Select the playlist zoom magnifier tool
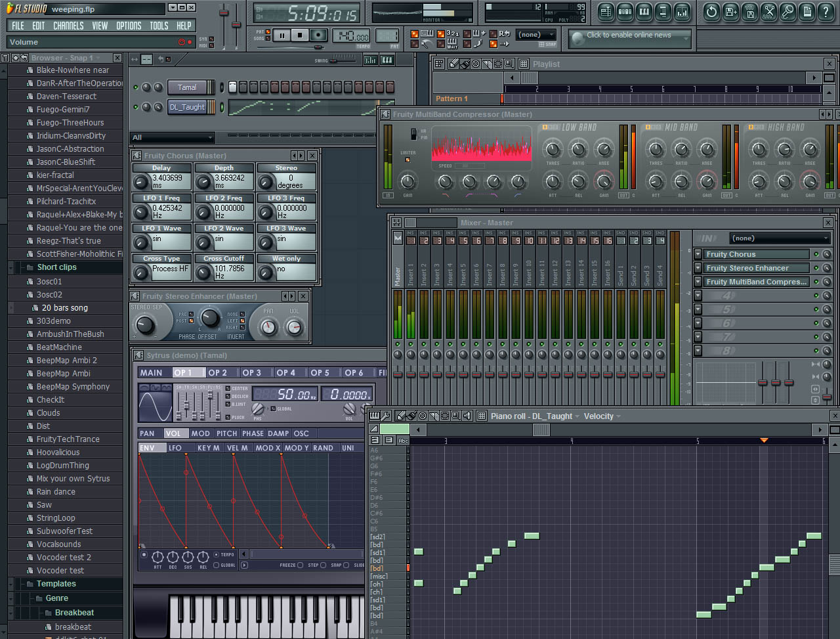The image size is (840, 639). click(509, 64)
